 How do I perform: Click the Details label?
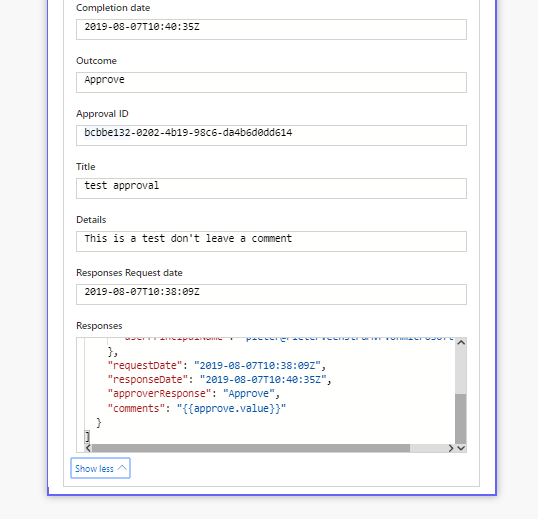[x=91, y=220]
